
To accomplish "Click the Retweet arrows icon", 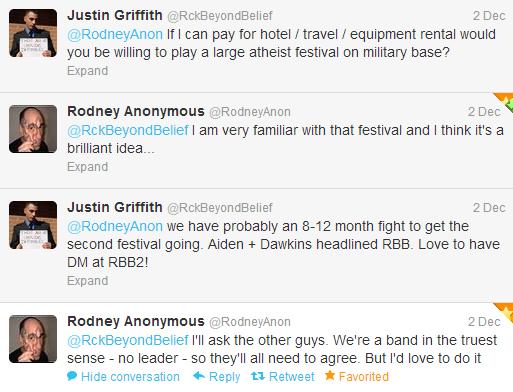I will pos(258,376).
